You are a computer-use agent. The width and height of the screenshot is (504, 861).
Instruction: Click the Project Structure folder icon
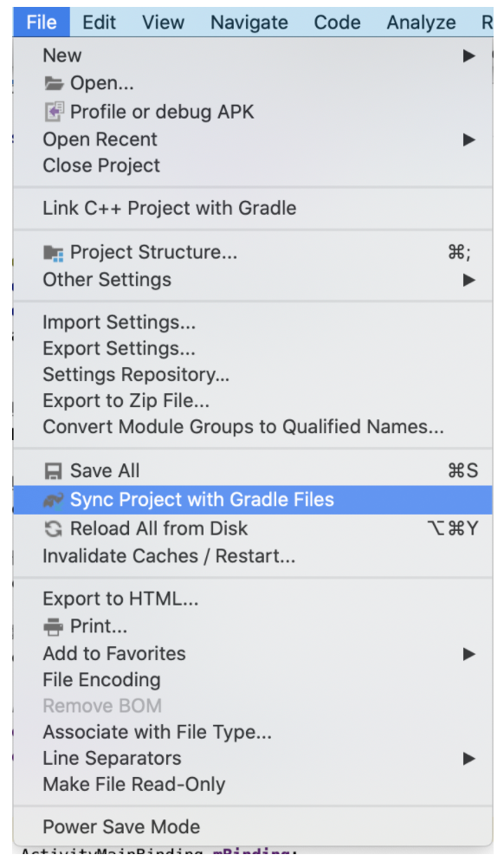tap(54, 253)
